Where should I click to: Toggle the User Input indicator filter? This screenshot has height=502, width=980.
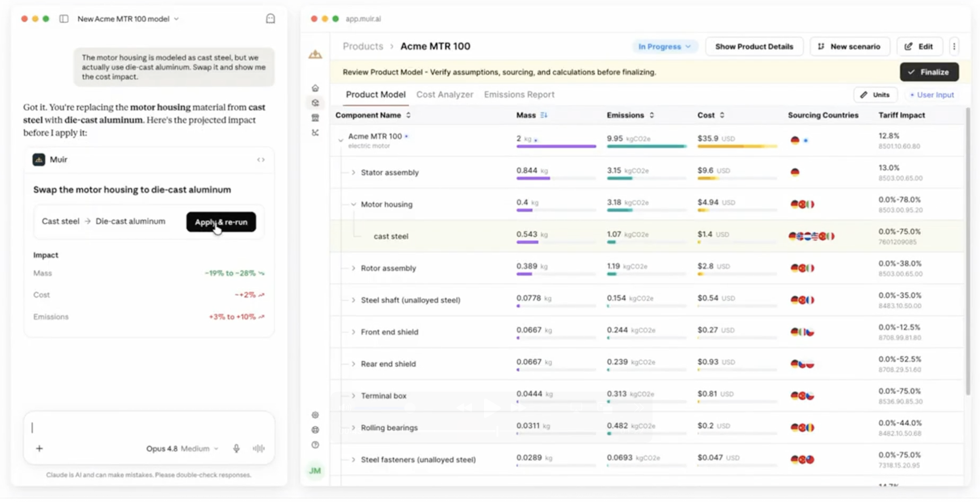932,95
